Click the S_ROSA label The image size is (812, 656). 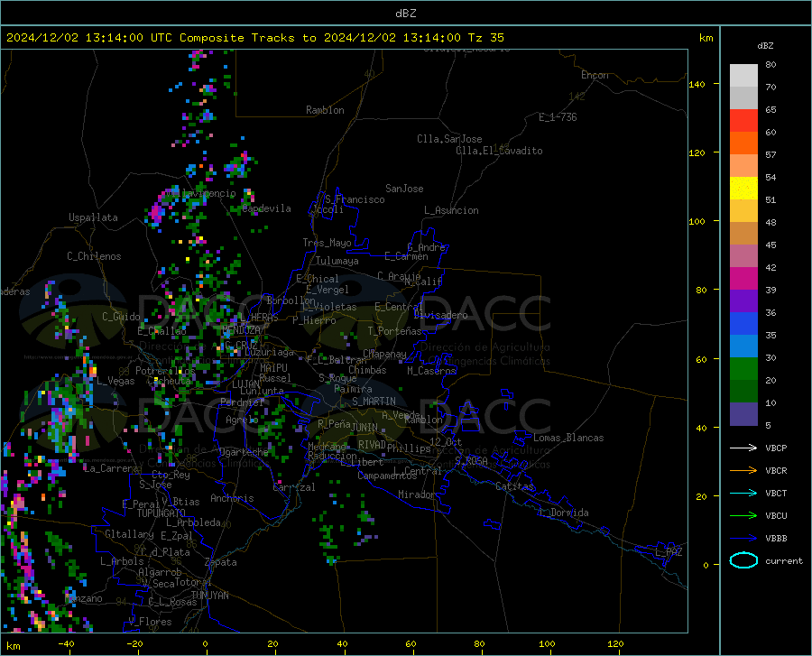click(x=471, y=460)
